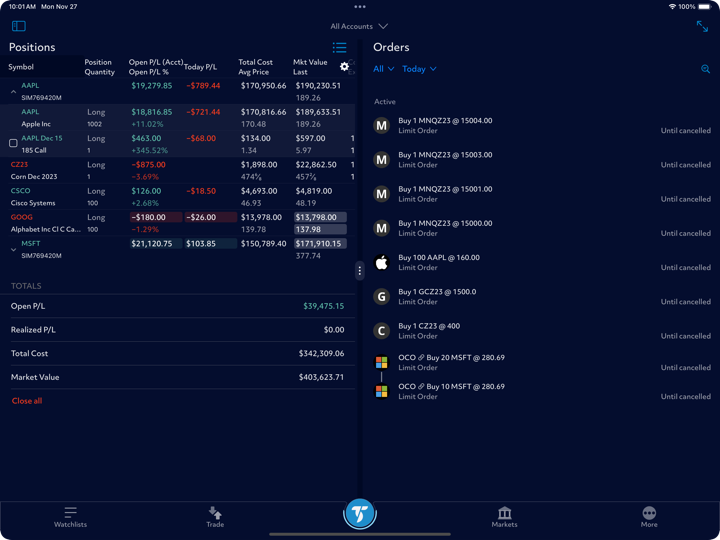Expand the MSFT position group

click(x=13, y=249)
